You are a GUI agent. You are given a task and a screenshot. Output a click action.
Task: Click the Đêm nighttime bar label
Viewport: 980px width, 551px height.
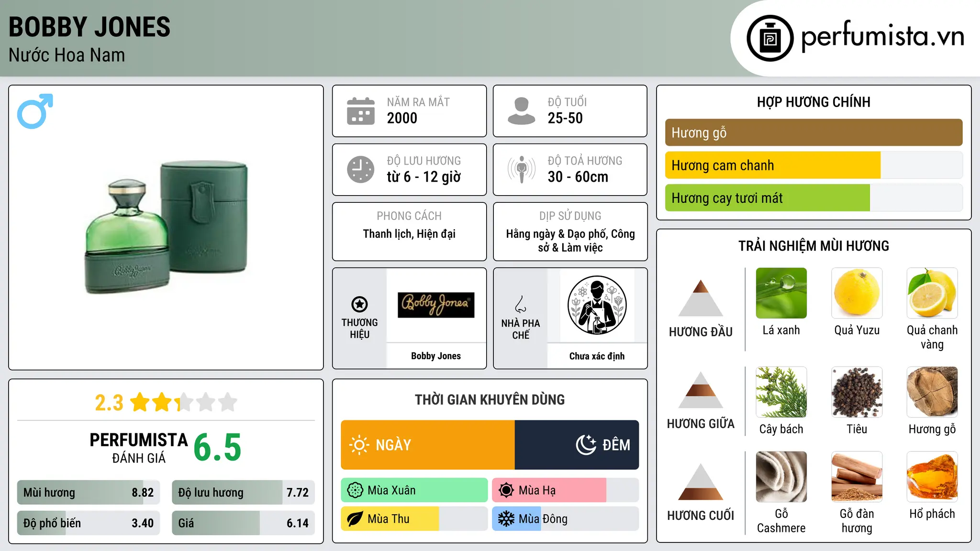(616, 445)
